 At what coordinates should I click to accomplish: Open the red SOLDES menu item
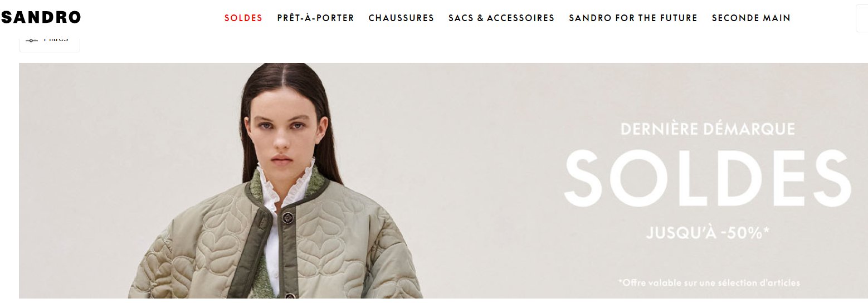[243, 18]
